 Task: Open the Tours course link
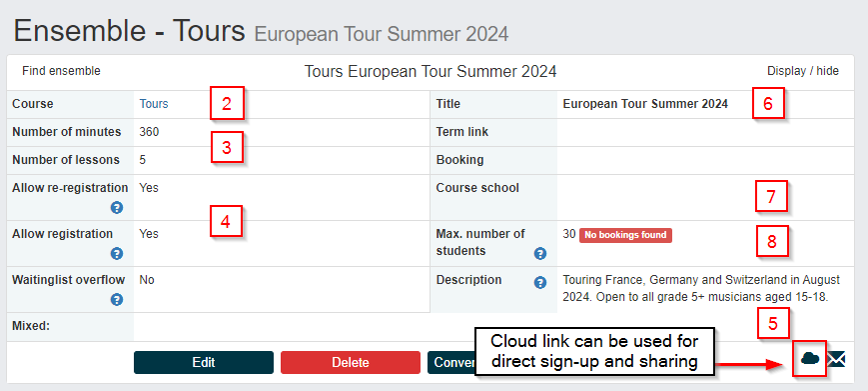click(154, 104)
